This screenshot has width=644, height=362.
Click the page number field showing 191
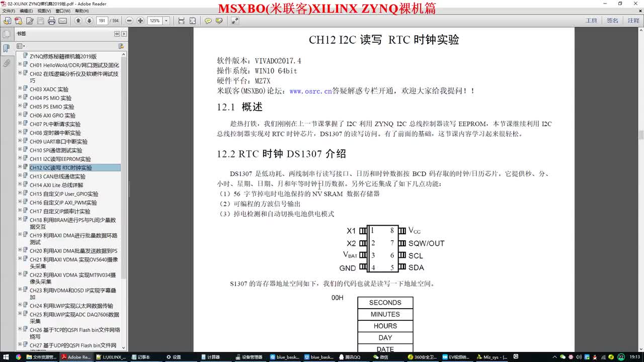(x=102, y=21)
